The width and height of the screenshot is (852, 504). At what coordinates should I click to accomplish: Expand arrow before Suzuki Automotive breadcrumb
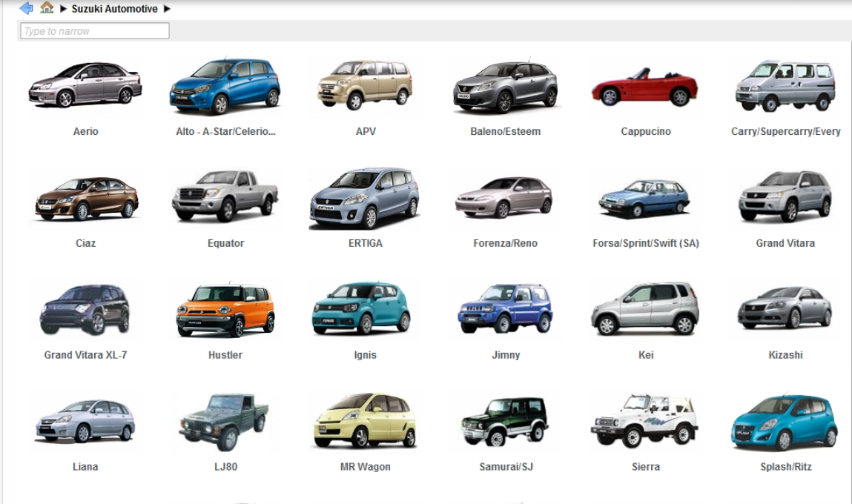63,9
